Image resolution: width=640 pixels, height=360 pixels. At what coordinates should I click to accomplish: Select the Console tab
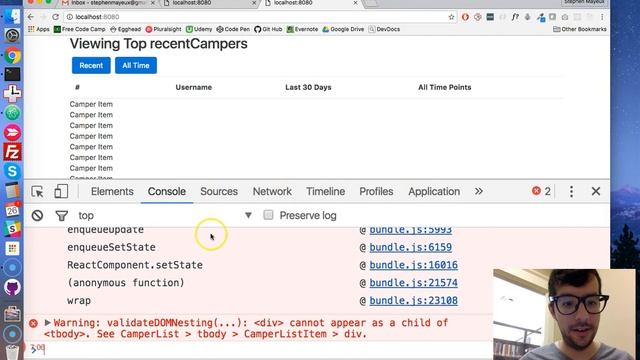click(167, 191)
